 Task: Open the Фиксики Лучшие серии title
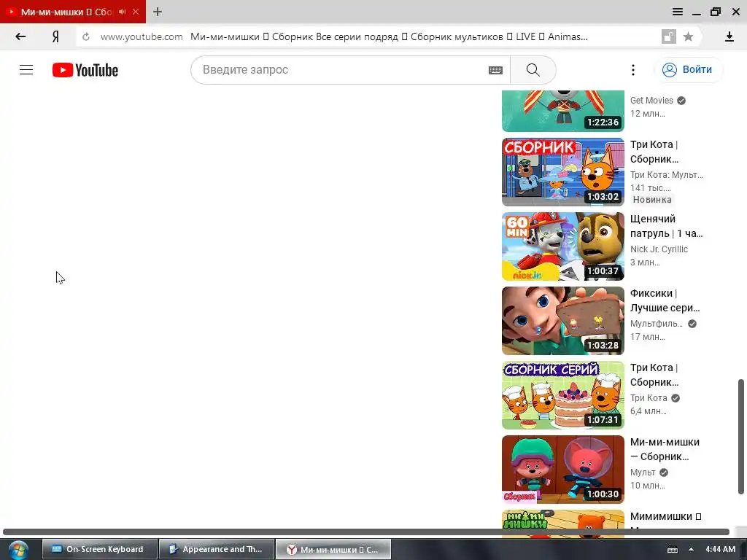[x=665, y=300]
